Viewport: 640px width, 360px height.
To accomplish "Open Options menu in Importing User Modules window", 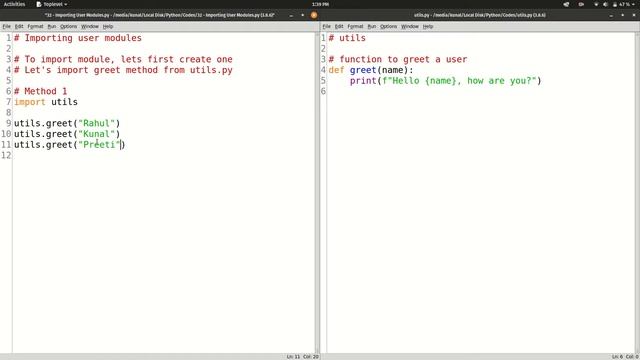I will [x=68, y=26].
